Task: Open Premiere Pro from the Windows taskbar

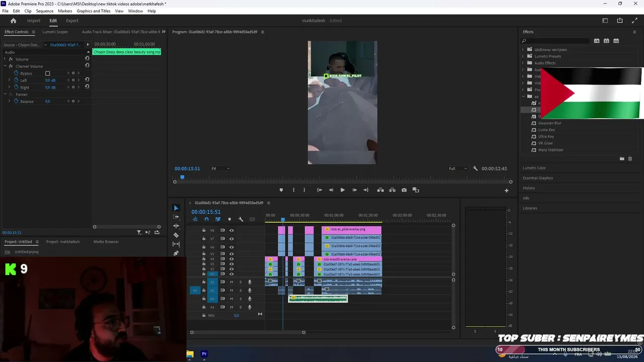Action: click(204, 354)
